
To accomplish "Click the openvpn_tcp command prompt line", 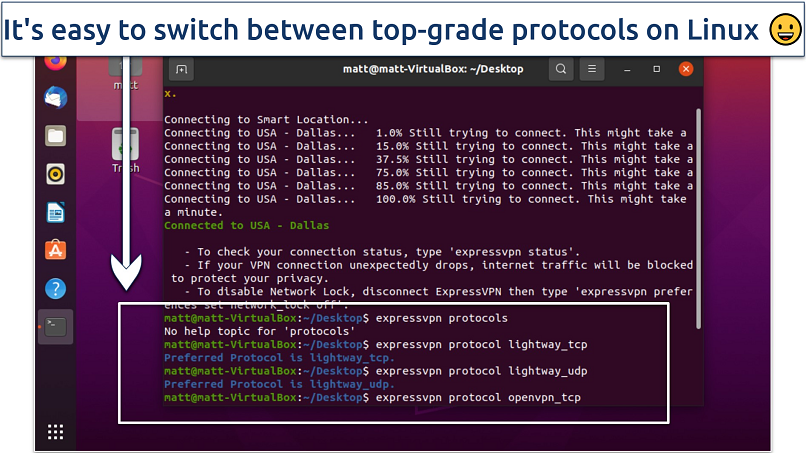I will 371,397.
